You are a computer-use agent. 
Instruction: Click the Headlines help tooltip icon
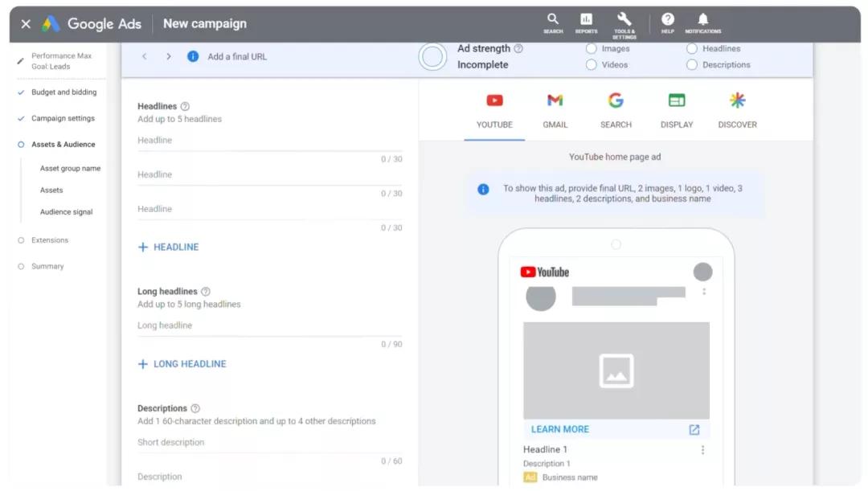[185, 106]
